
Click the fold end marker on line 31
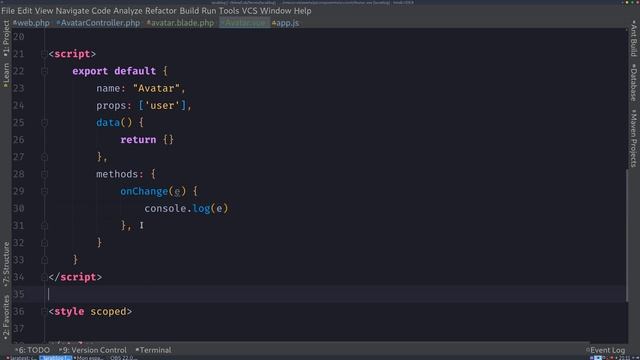click(x=44, y=225)
